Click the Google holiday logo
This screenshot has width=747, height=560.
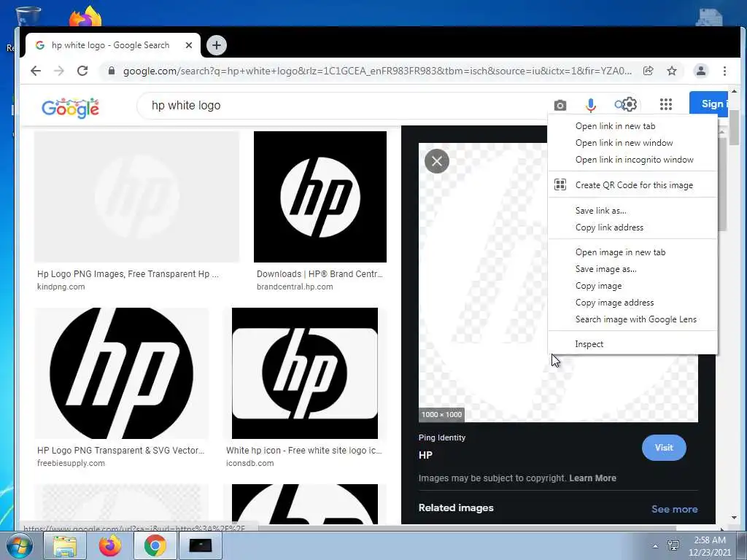pyautogui.click(x=71, y=108)
